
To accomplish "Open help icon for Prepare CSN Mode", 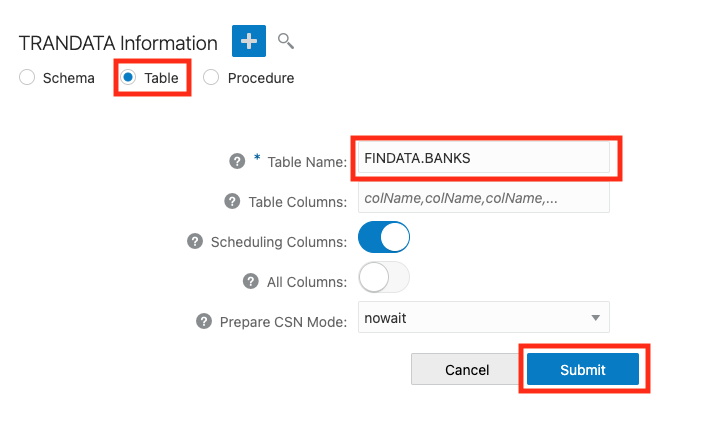I will pyautogui.click(x=202, y=321).
